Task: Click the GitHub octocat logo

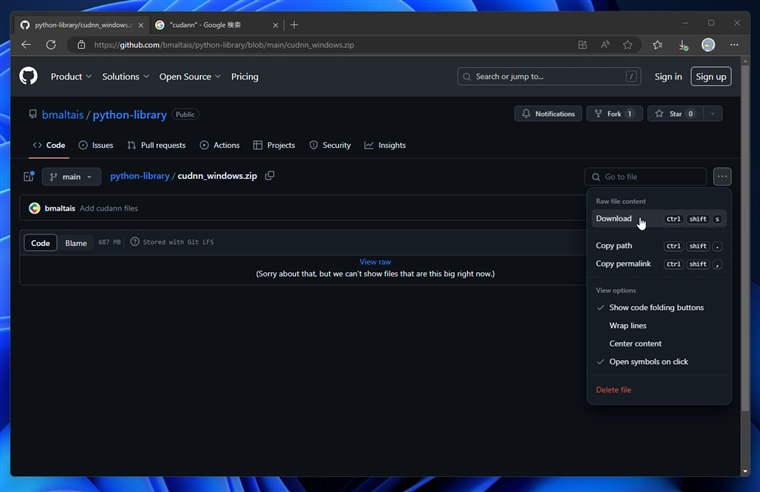Action: (28, 76)
